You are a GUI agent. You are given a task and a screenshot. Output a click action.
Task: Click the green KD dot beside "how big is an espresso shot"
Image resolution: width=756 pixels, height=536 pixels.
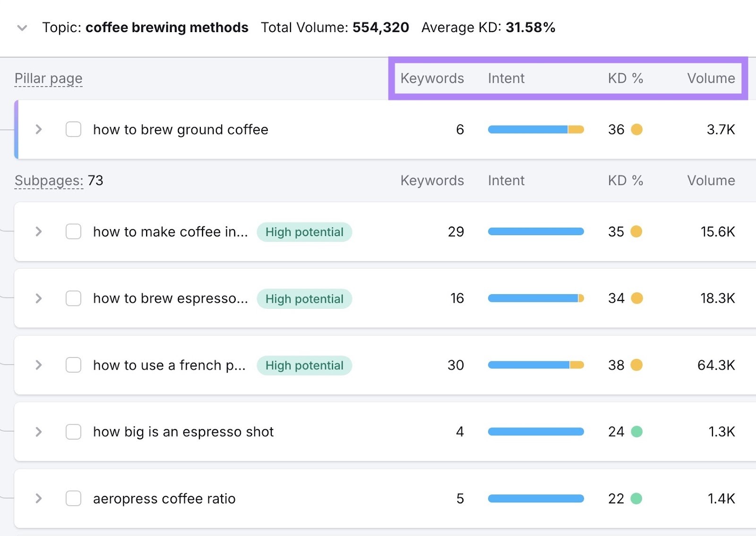point(638,432)
